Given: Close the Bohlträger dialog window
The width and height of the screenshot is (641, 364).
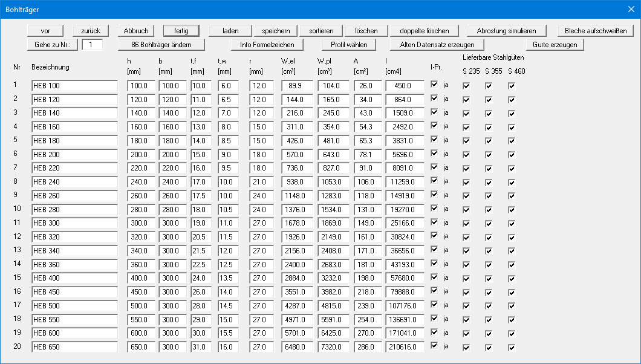Looking at the screenshot, I should point(631,8).
